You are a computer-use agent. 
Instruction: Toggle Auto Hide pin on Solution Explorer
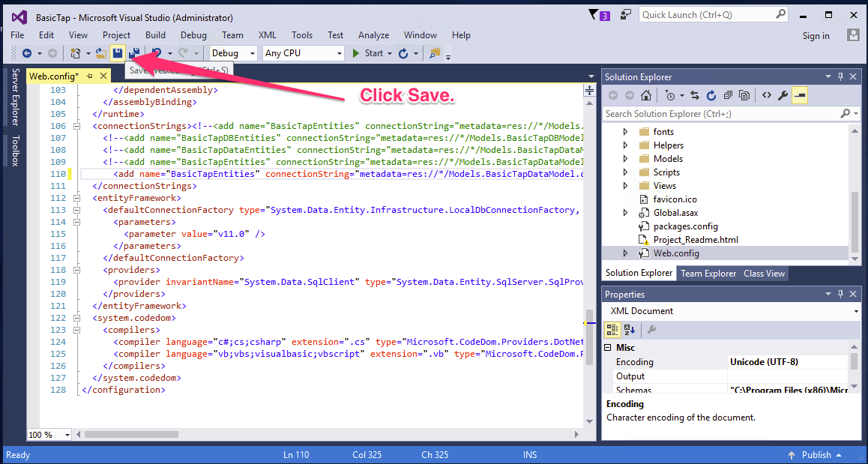coord(840,76)
